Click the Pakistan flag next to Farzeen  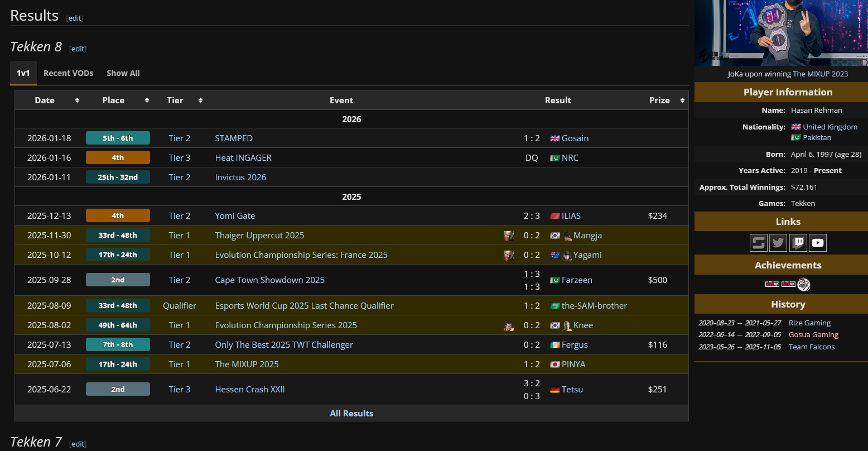pos(554,280)
